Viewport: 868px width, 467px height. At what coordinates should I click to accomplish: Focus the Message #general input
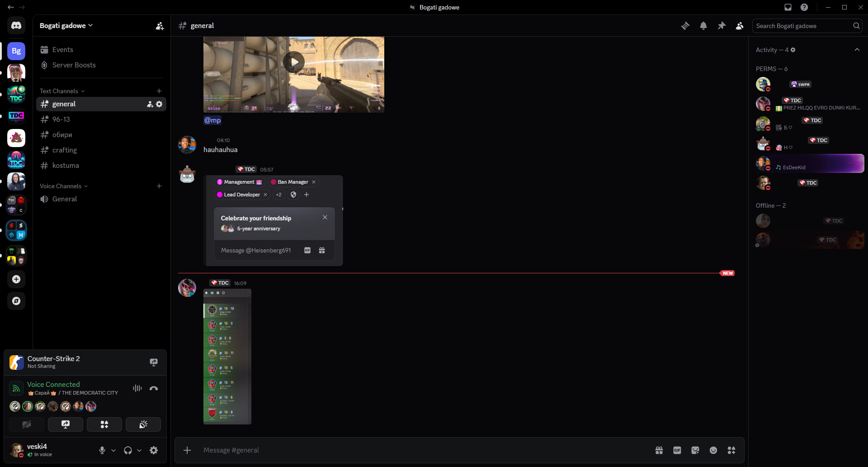425,450
